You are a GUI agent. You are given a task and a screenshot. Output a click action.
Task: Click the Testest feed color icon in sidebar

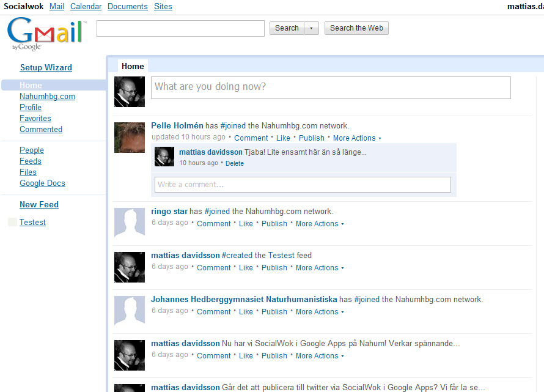point(12,222)
